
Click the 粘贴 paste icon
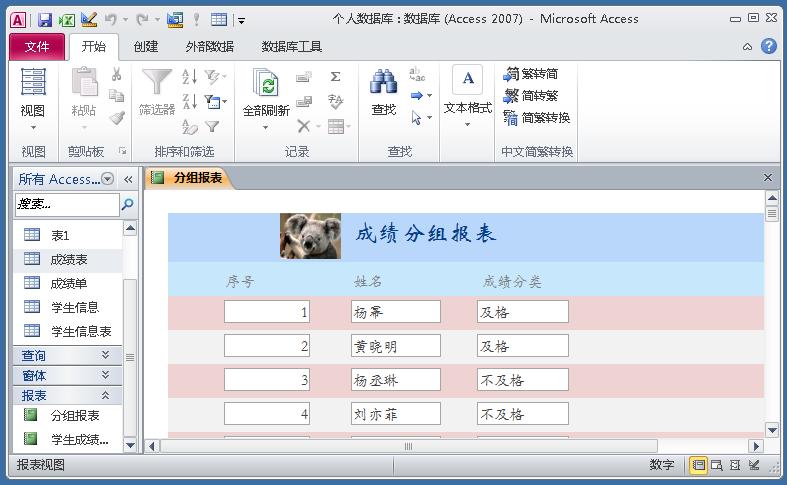tap(84, 82)
